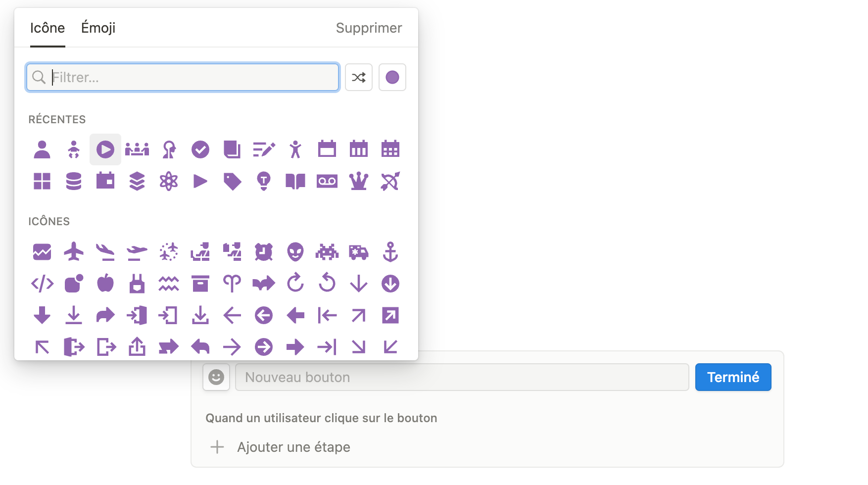
Task: Select the archive box icon
Action: tap(200, 284)
